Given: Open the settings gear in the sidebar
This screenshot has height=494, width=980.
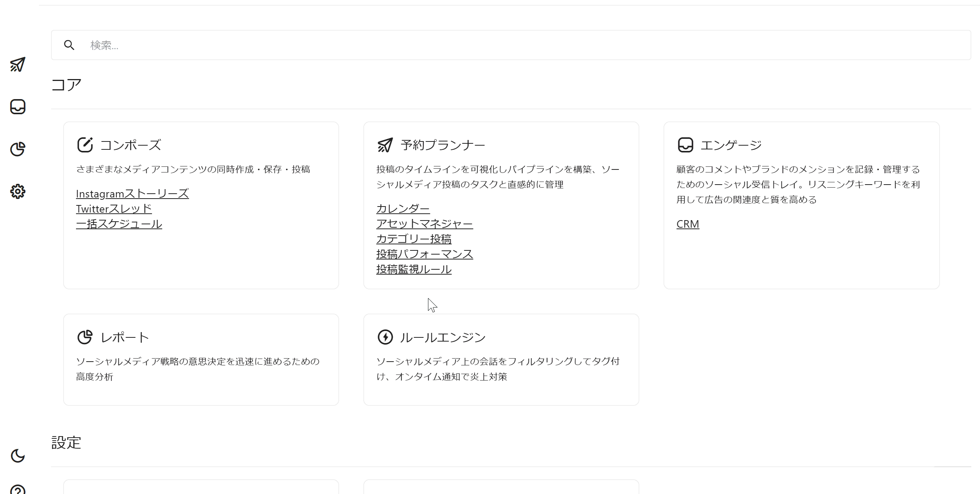Looking at the screenshot, I should pos(17,191).
